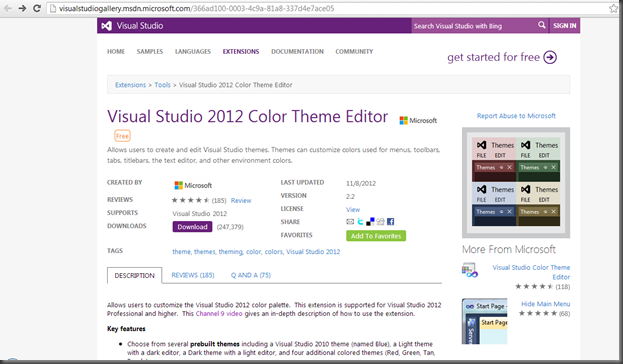
Task: Click the get started arrow circle icon
Action: [x=550, y=57]
